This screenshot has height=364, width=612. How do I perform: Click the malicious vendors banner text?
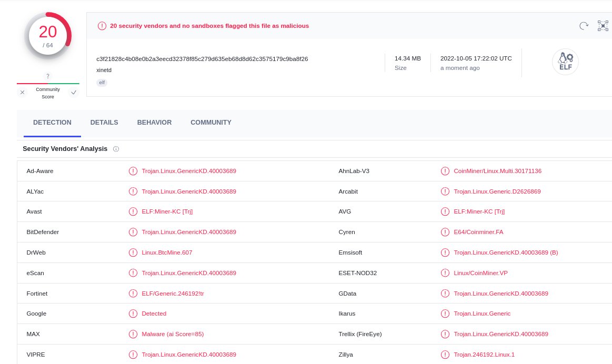209,26
